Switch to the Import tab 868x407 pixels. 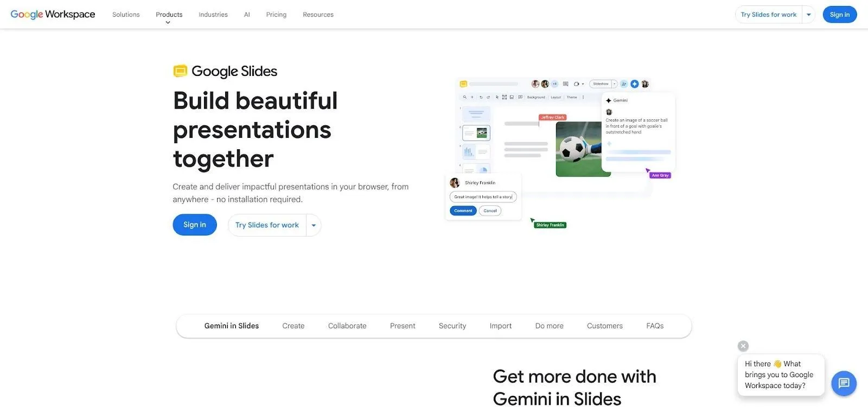click(x=501, y=326)
